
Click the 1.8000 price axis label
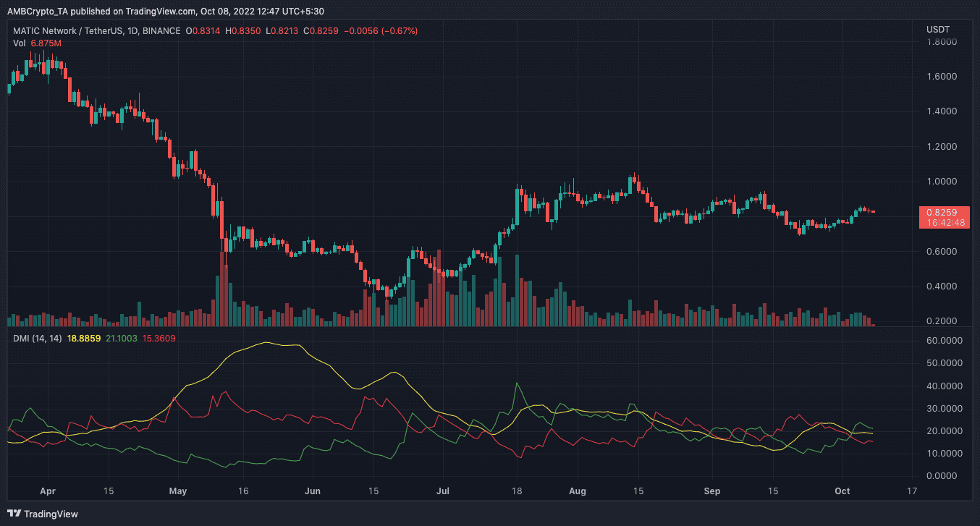pos(942,42)
